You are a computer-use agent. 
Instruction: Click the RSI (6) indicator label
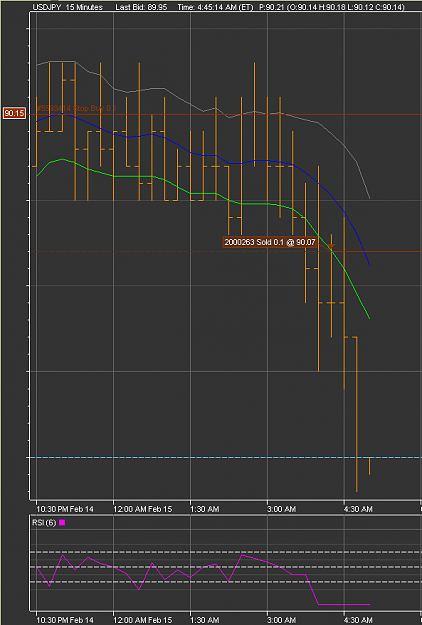click(x=44, y=523)
